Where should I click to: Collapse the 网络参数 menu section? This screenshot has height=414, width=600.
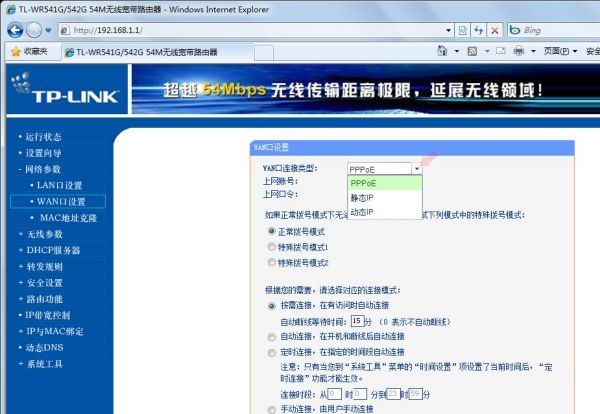coord(42,169)
